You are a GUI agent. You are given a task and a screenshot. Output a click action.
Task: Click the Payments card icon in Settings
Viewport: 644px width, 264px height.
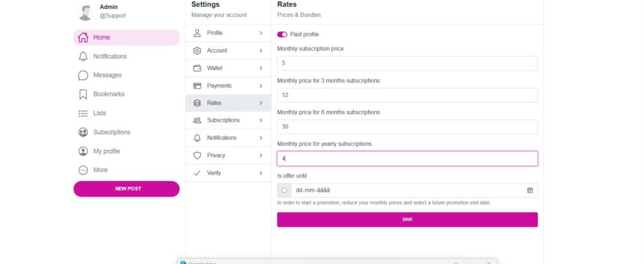pyautogui.click(x=197, y=86)
